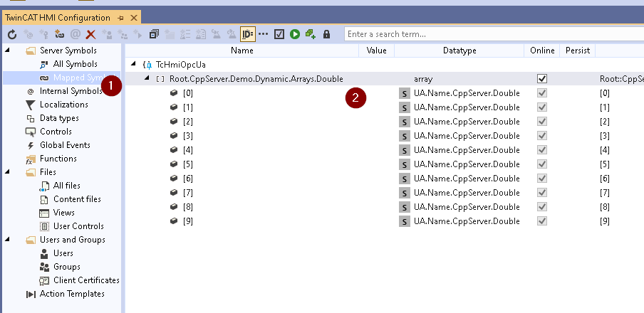Click the padlock icon in toolbar
This screenshot has height=313, width=644.
click(326, 34)
